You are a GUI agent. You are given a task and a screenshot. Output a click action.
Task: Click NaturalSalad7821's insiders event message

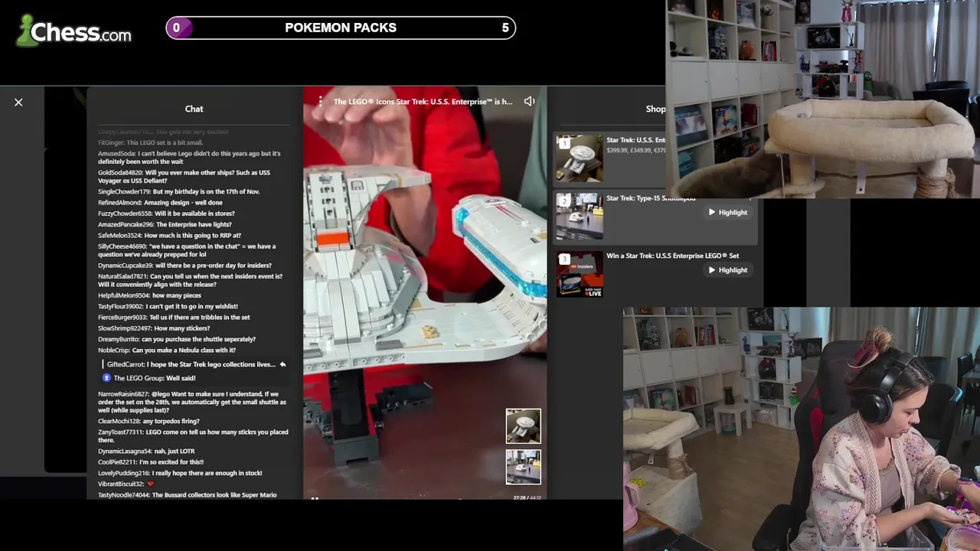[x=190, y=280]
